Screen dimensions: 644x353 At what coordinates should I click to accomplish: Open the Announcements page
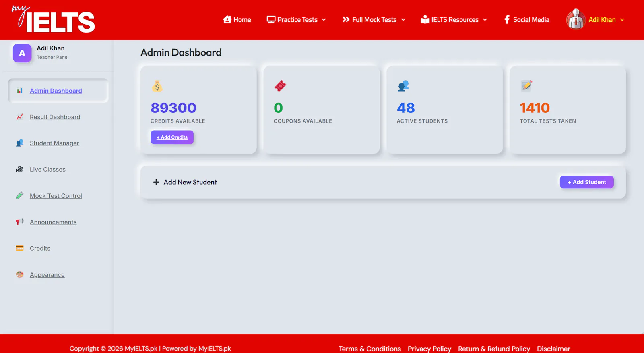pyautogui.click(x=53, y=222)
